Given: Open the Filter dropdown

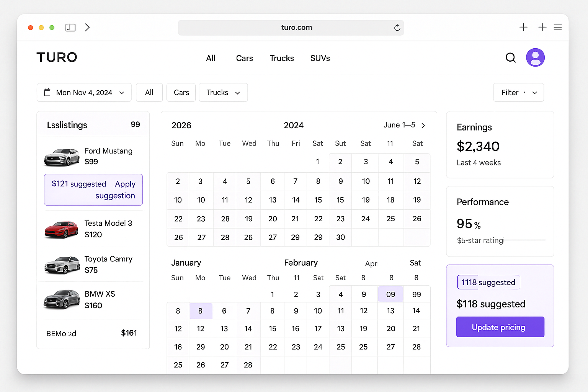Looking at the screenshot, I should tap(518, 92).
